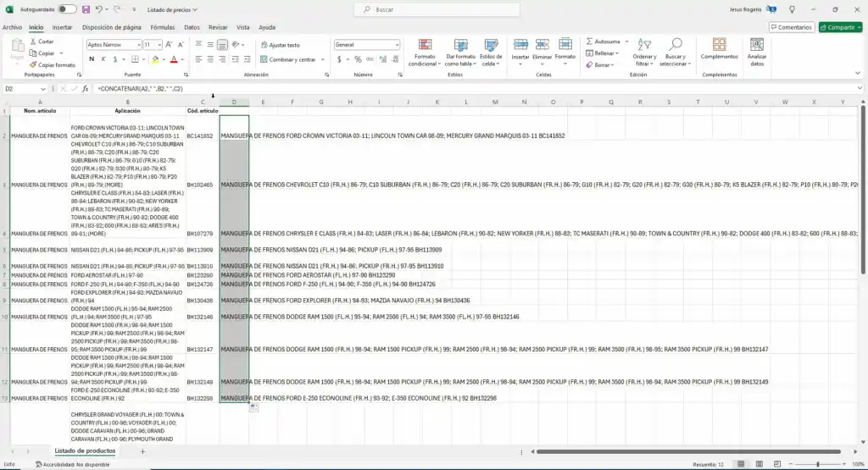This screenshot has width=868, height=470.
Task: Click the Compartir button
Action: 840,27
